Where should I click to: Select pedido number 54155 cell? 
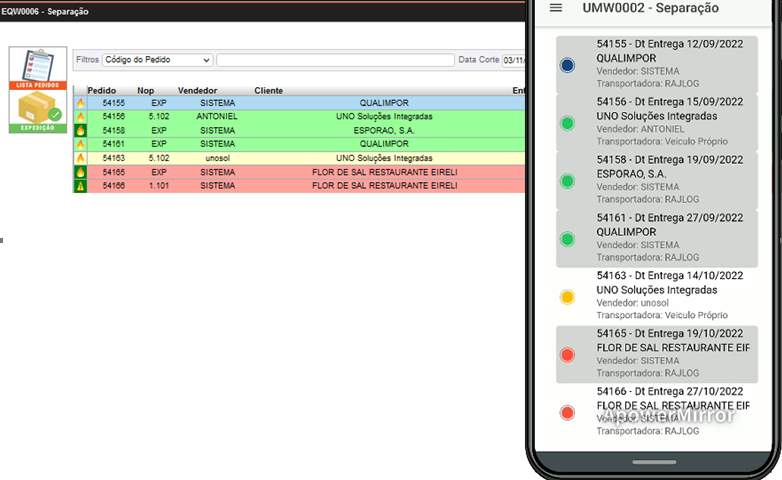(x=114, y=103)
